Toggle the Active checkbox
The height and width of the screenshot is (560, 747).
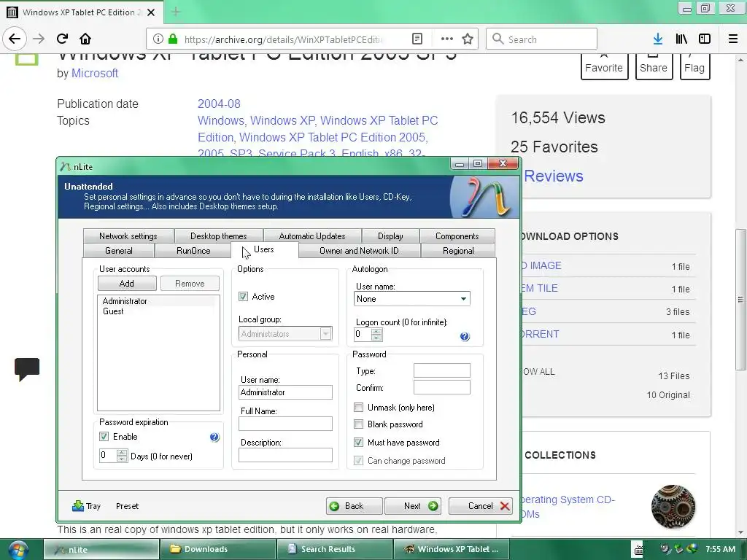click(x=243, y=296)
